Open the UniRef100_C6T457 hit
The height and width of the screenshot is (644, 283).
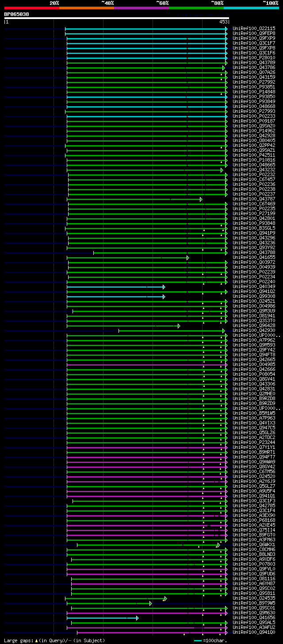[254, 180]
